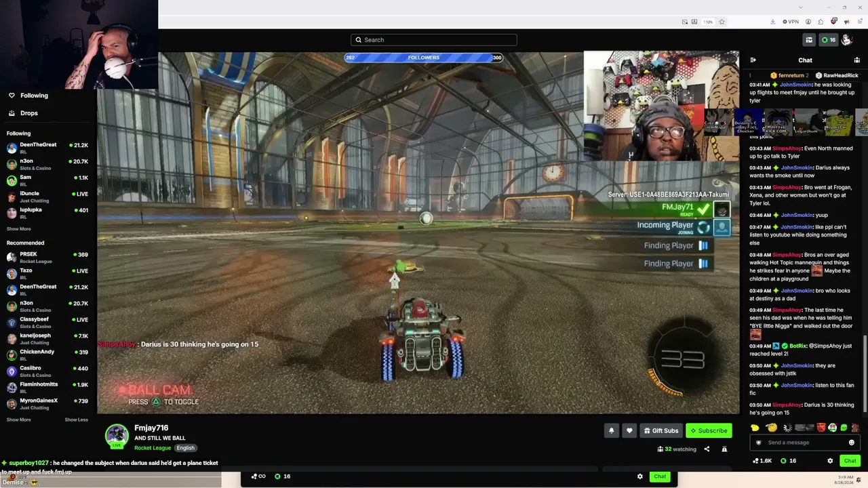The image size is (868, 488).
Task: Open DeenTheGreat in Following list
Action: pos(47,147)
